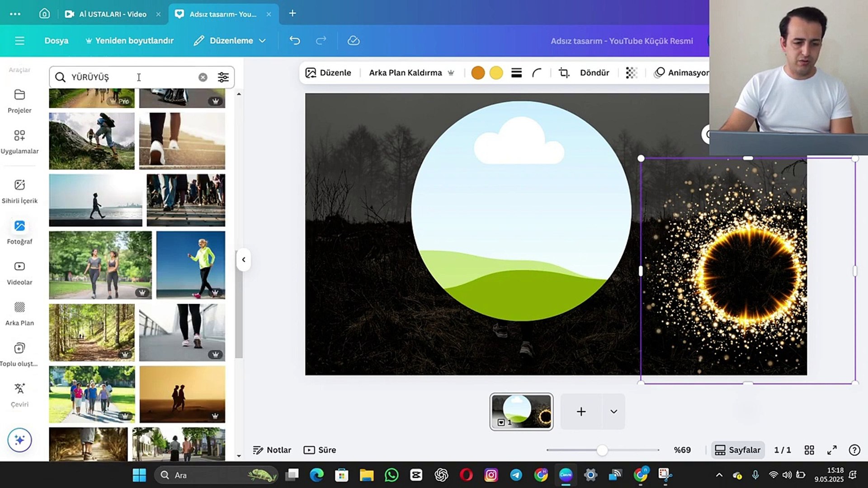Open the line weight icon
868x488 pixels.
pyautogui.click(x=516, y=73)
